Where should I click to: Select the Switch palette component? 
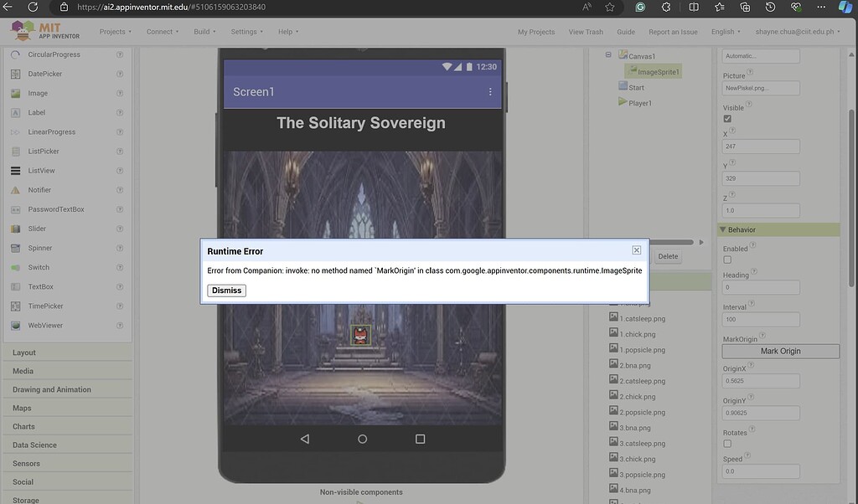[40, 267]
